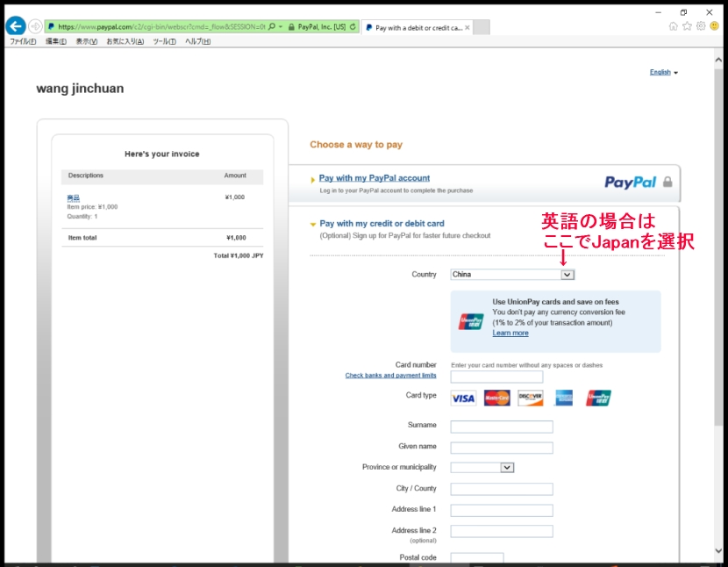Click the padlock security icon in address bar

[x=291, y=27]
